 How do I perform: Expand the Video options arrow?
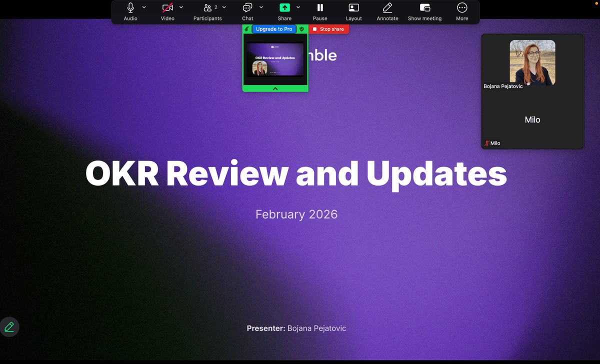[181, 7]
